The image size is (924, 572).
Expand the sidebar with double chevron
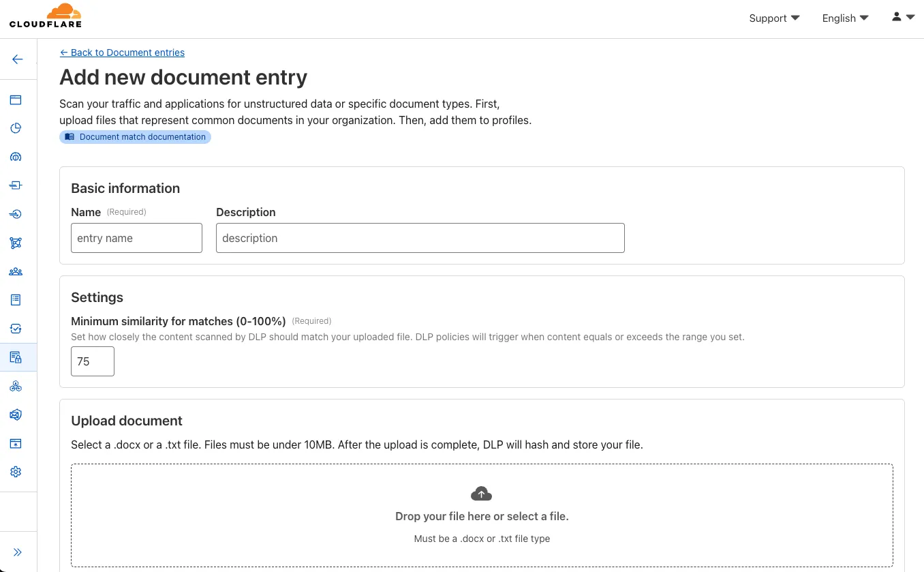pos(18,552)
